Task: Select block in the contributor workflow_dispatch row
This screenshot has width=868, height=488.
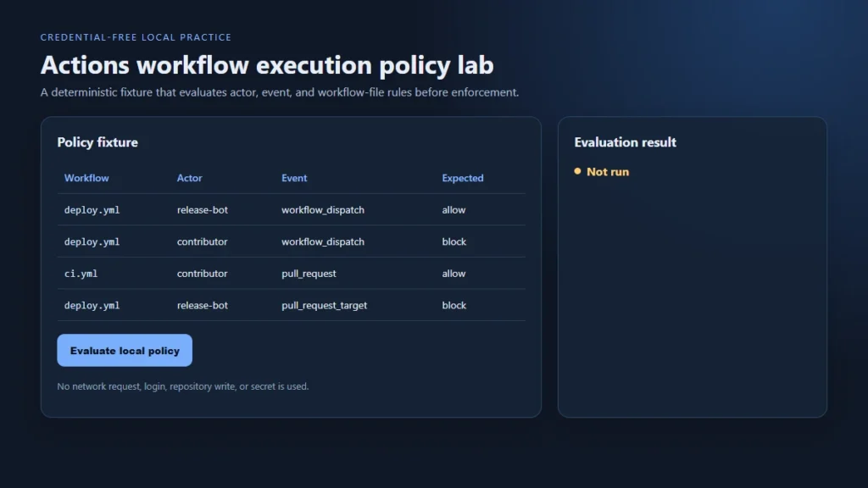Action: click(x=454, y=241)
